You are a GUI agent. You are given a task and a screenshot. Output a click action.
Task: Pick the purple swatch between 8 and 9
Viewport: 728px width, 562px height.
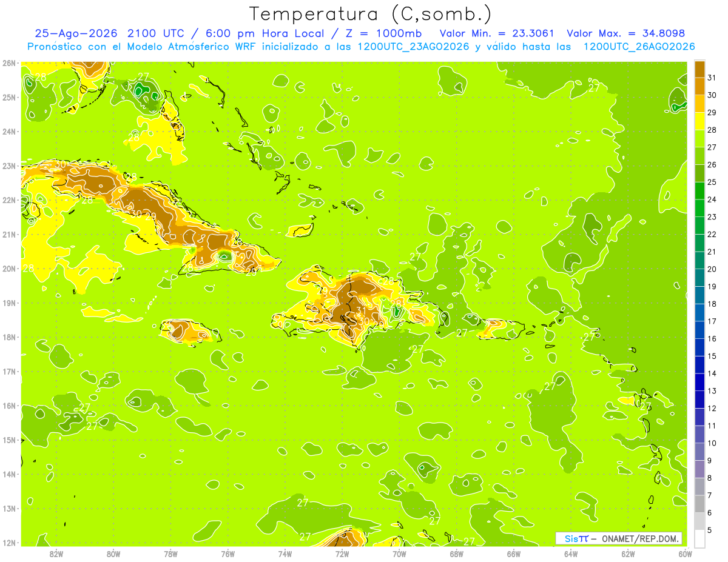pyautogui.click(x=699, y=469)
